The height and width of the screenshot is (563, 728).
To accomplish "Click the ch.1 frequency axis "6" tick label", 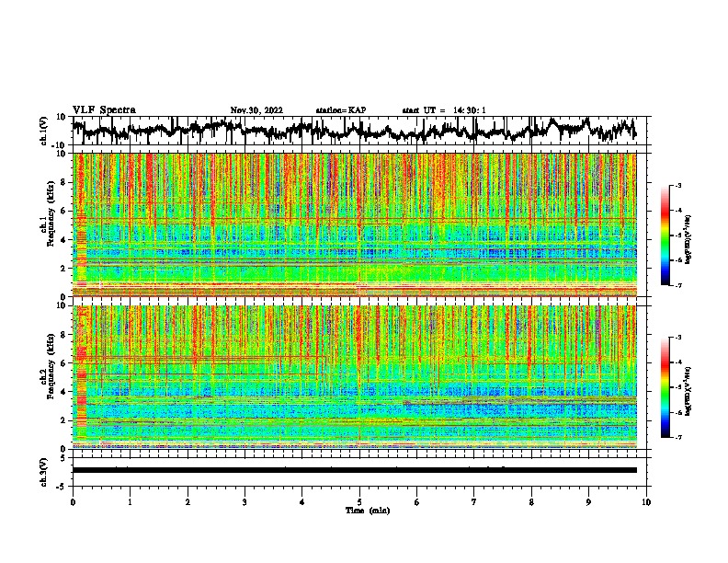I will [64, 211].
